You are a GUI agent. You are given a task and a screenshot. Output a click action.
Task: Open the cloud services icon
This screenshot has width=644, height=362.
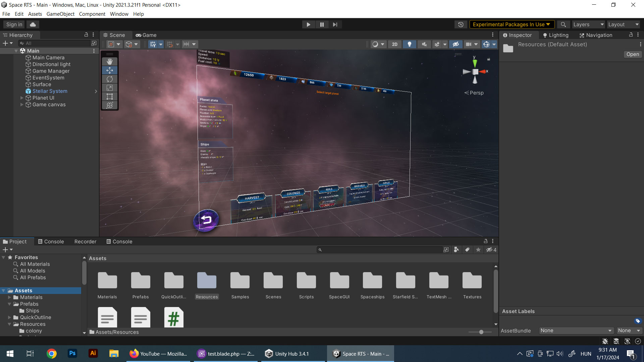[x=33, y=24]
